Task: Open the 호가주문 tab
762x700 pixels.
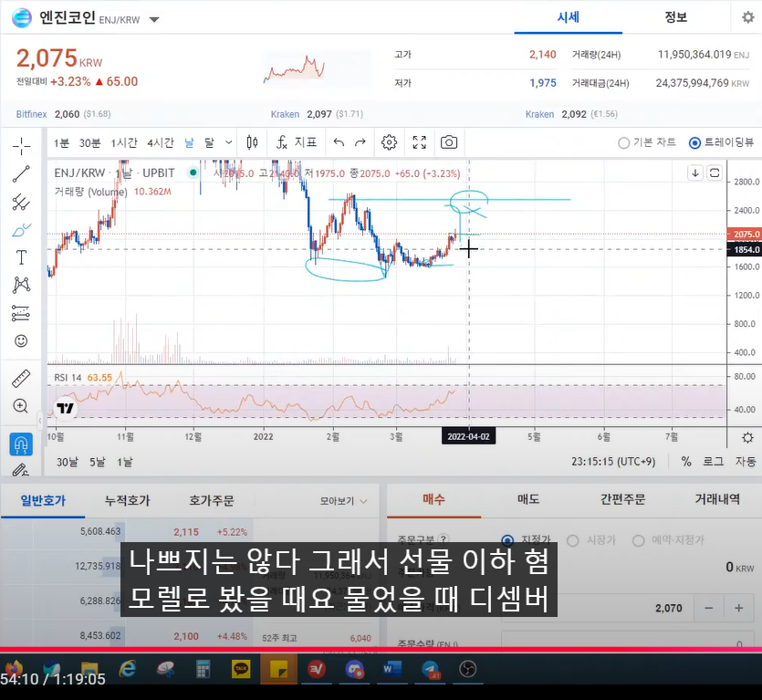Action: tap(212, 500)
